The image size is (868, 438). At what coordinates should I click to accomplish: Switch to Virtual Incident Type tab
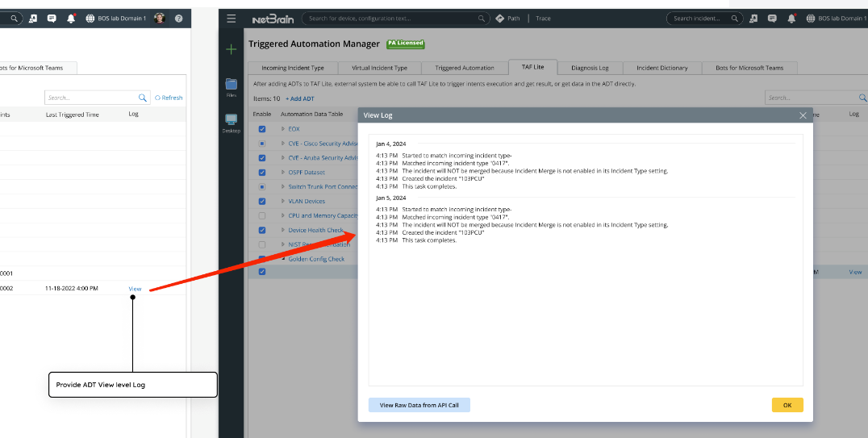pos(379,68)
